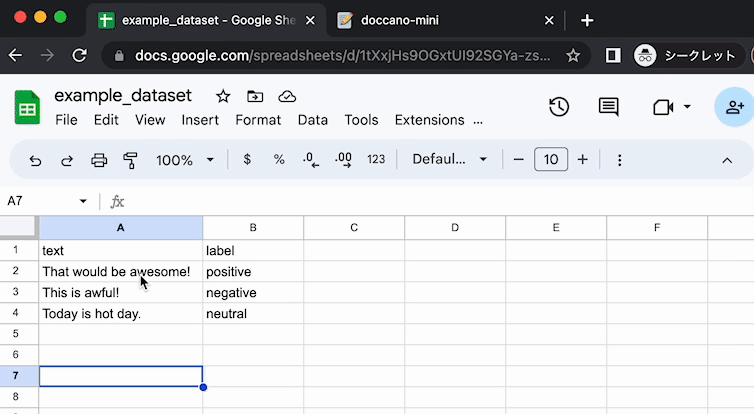Click the decrease decimal places button
The width and height of the screenshot is (754, 414).
311,160
